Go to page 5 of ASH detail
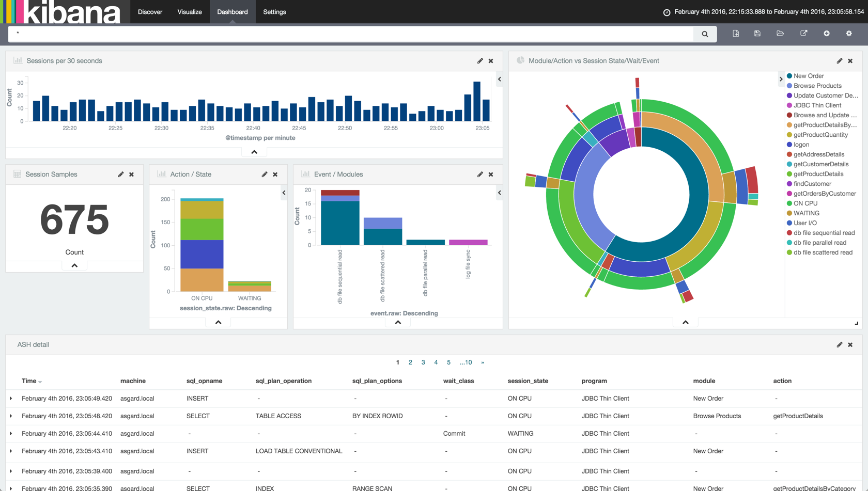Screen dimensions: 868x491 [x=448, y=362]
